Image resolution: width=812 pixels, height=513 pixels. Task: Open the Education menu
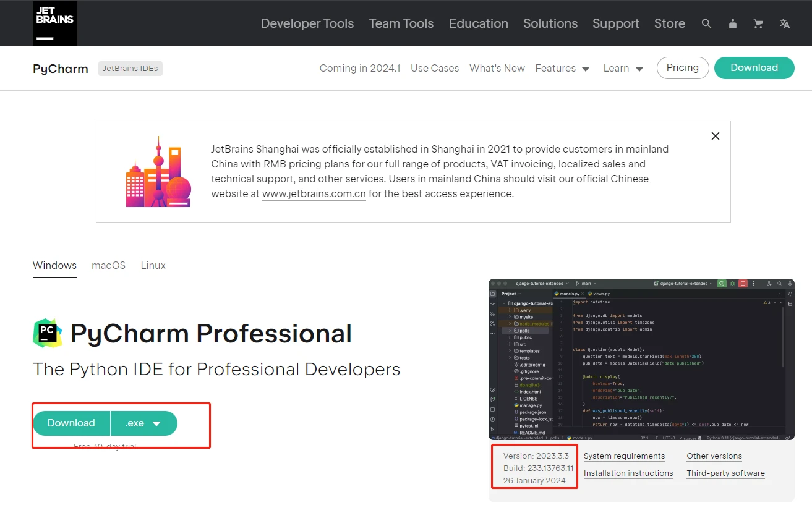tap(479, 23)
